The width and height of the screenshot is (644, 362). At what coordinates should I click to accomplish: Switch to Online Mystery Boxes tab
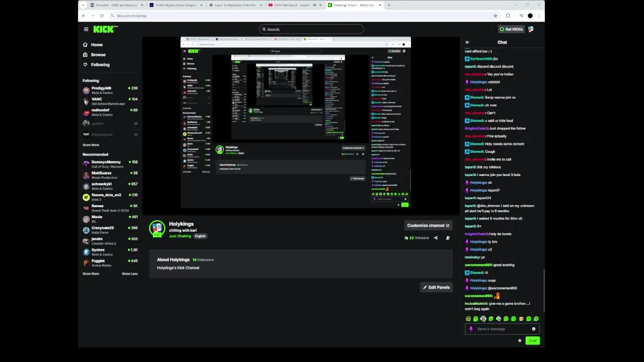[175, 5]
